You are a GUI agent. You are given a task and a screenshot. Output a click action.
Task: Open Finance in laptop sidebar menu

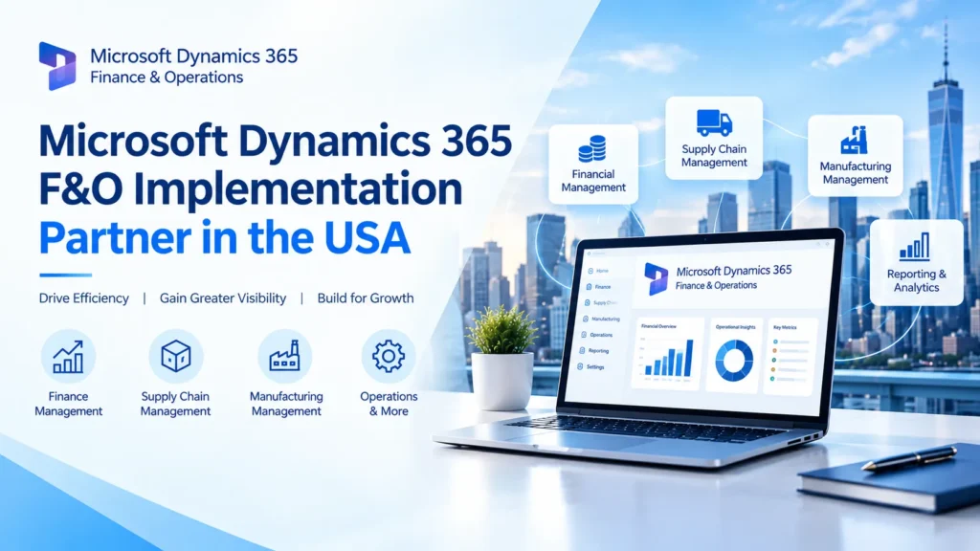603,287
